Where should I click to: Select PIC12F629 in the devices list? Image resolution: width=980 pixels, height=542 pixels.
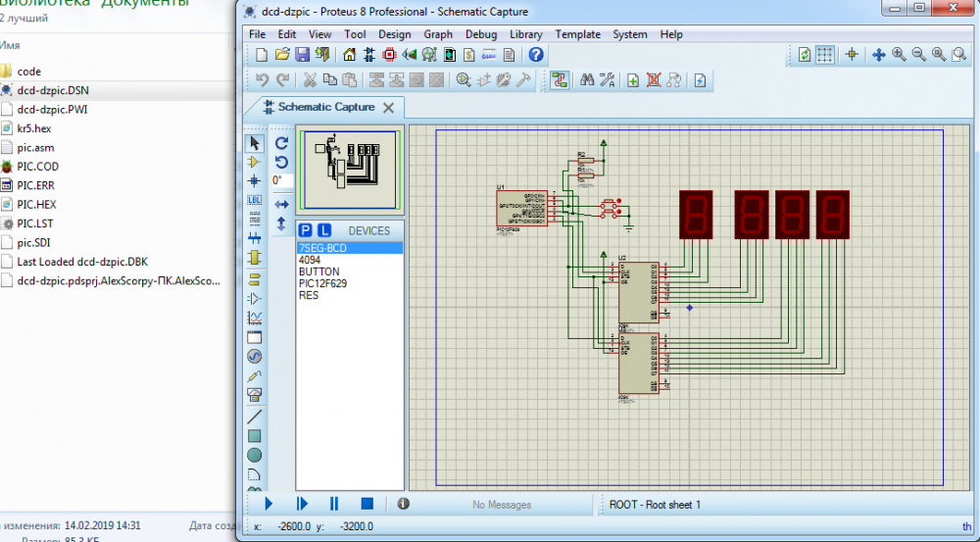pyautogui.click(x=322, y=283)
